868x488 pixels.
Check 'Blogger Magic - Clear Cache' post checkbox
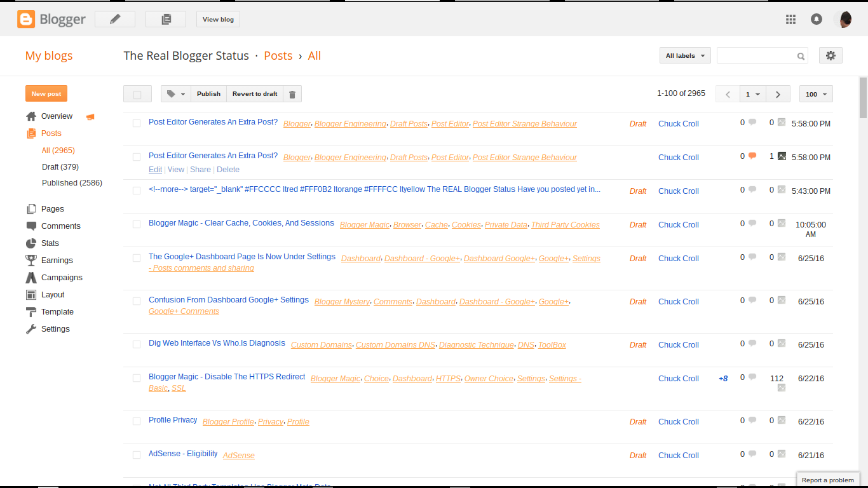[137, 224]
